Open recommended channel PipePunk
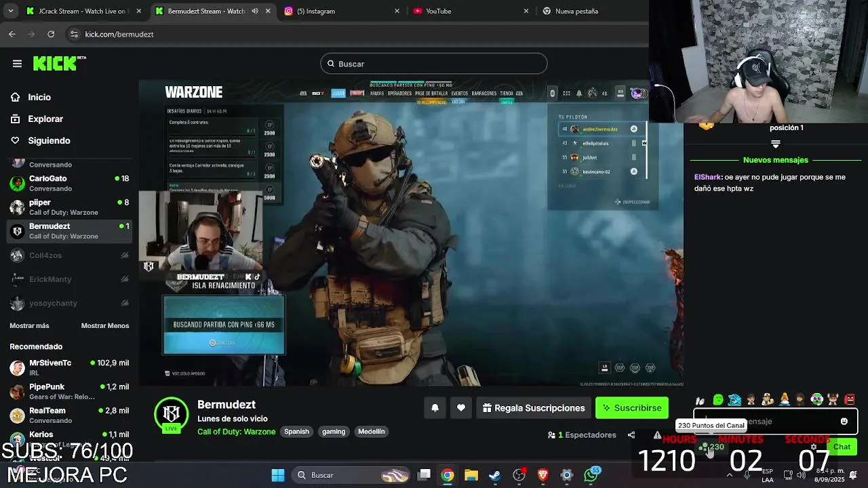Image resolution: width=868 pixels, height=488 pixels. point(69,391)
